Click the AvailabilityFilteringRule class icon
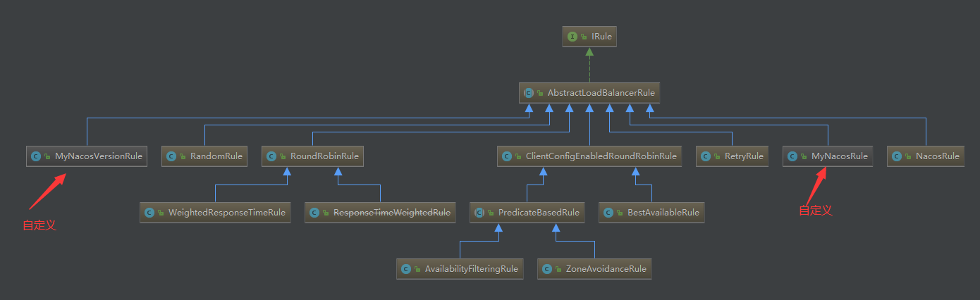Viewport: 980px width, 300px height. pos(406,268)
